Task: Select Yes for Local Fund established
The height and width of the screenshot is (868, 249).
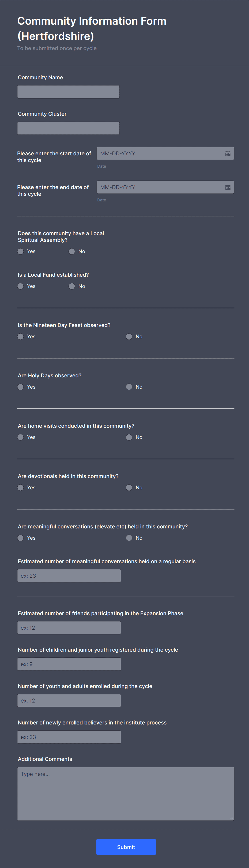Action: pos(20,286)
